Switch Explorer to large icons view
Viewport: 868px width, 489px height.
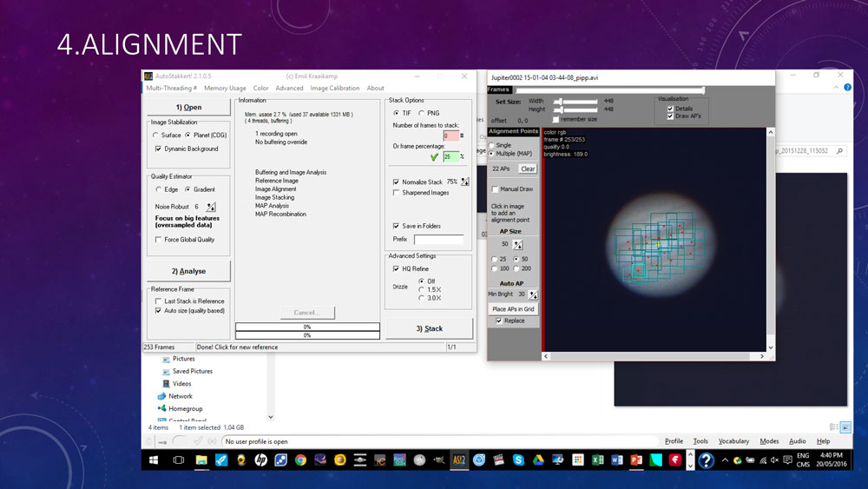845,427
